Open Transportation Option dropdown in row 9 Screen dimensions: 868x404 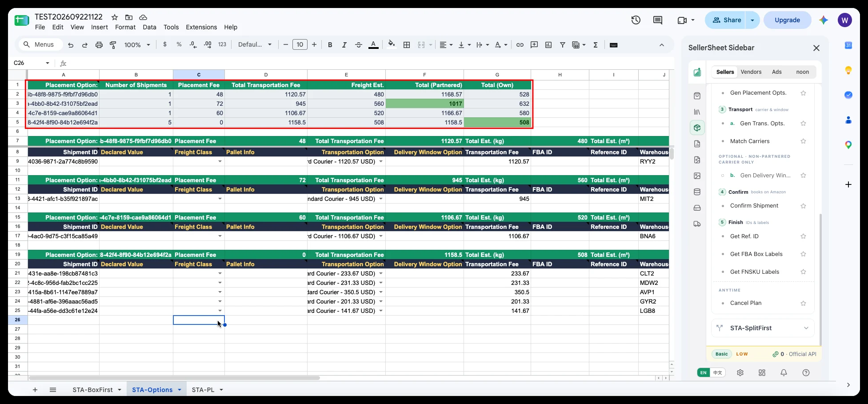point(381,162)
